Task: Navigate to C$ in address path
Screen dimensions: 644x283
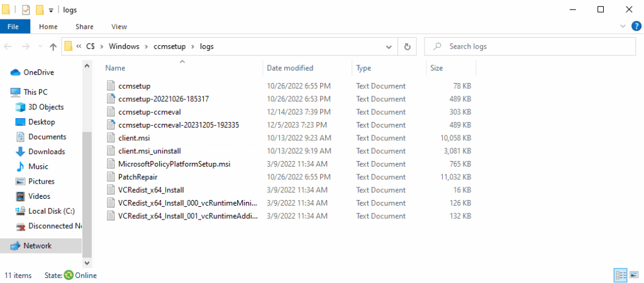Action: (x=91, y=47)
